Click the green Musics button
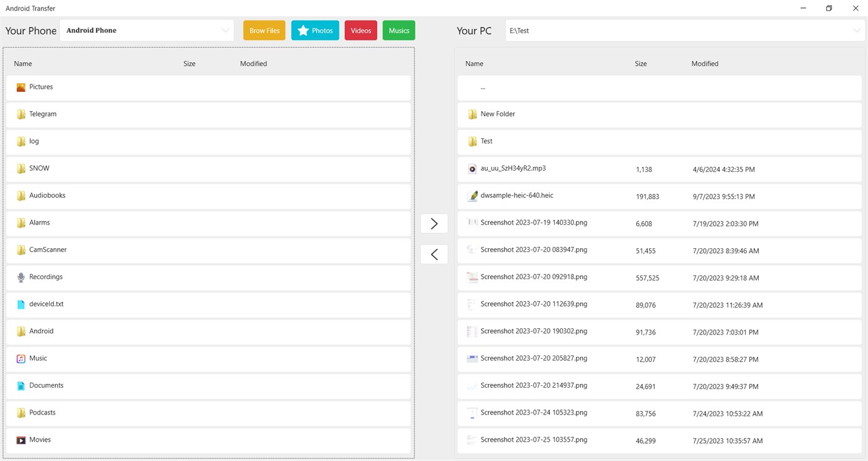Image resolution: width=868 pixels, height=461 pixels. (399, 30)
